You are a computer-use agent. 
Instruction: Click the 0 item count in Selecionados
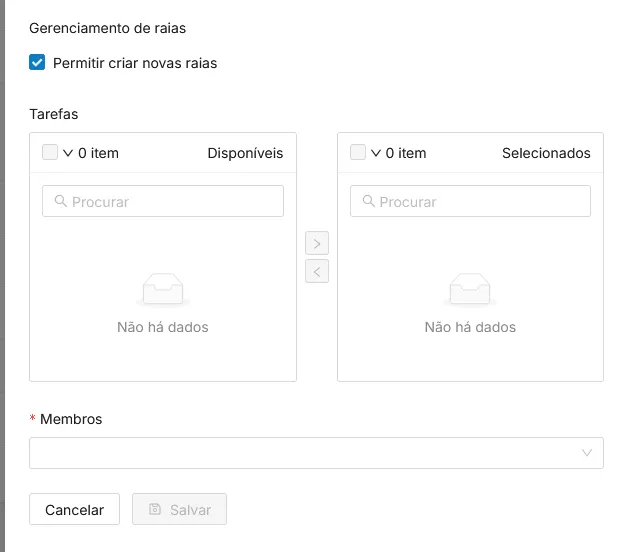(x=406, y=153)
